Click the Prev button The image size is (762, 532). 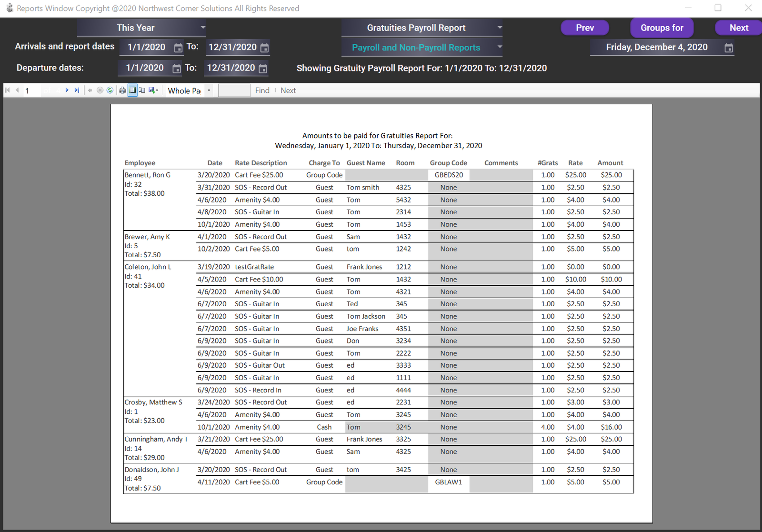click(584, 28)
